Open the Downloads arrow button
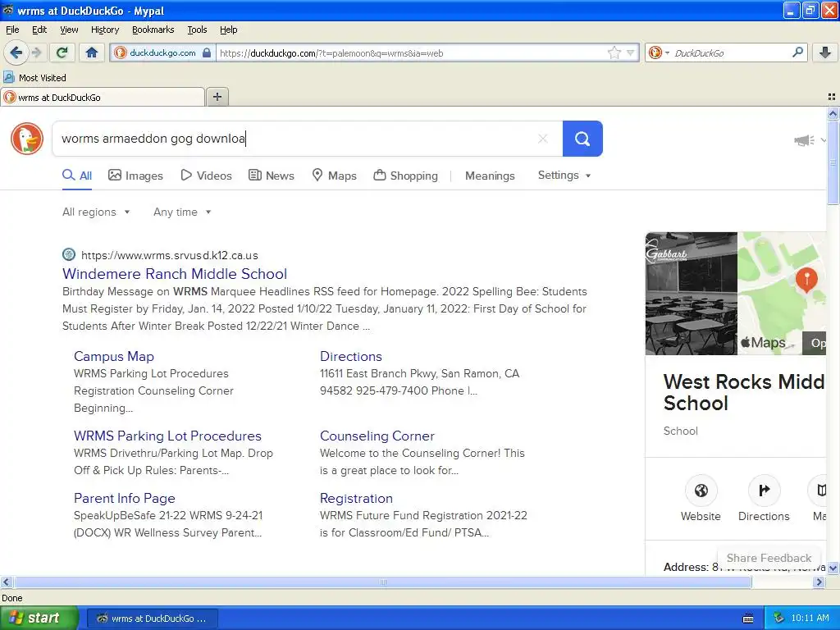This screenshot has height=630, width=840. point(825,52)
